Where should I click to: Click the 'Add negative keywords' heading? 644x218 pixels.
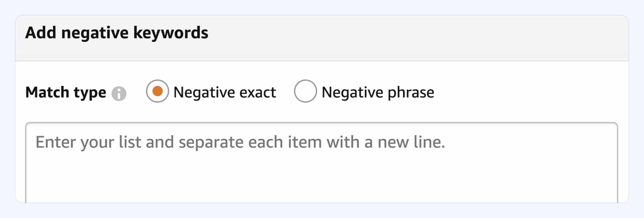(x=117, y=33)
